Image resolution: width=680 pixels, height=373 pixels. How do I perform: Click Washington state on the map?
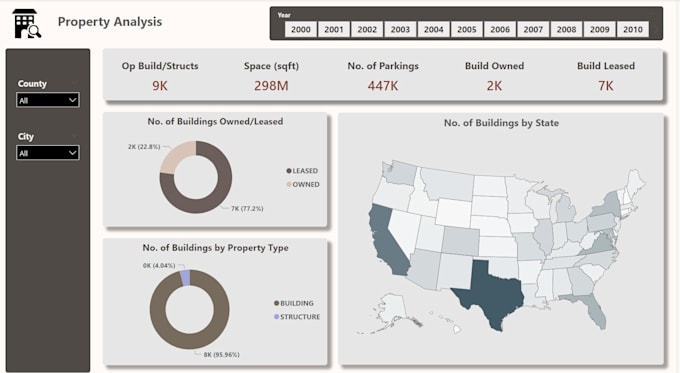pyautogui.click(x=401, y=173)
